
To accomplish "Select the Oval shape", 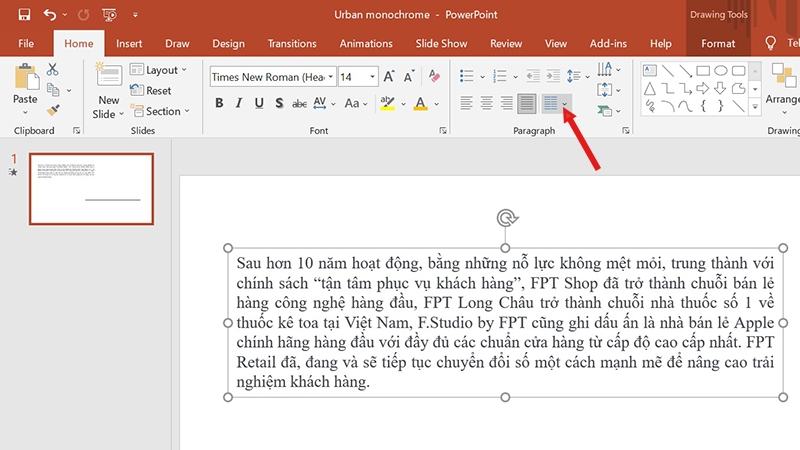I will [720, 70].
